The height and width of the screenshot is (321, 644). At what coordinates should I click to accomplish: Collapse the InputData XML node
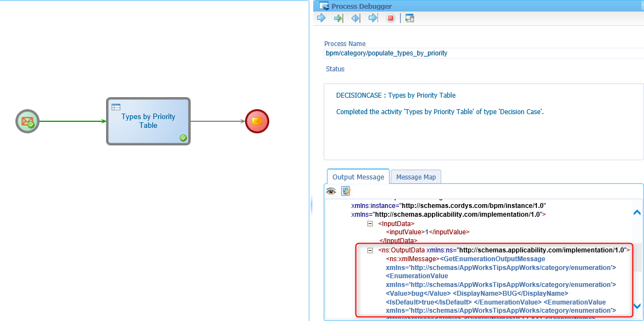coord(370,224)
